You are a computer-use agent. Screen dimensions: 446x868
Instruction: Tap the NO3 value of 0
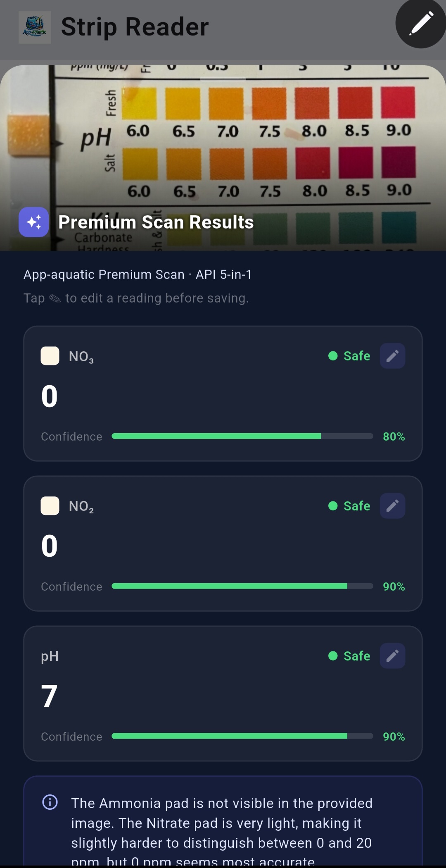[49, 396]
